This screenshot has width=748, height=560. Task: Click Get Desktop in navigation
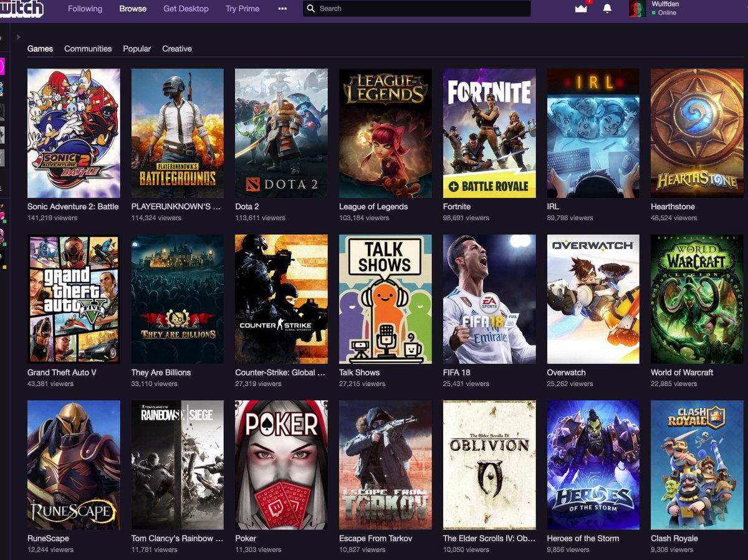click(186, 9)
